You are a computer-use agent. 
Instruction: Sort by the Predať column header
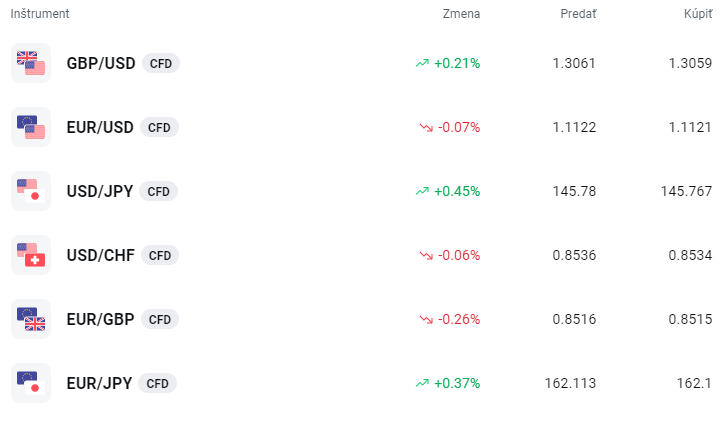click(578, 14)
